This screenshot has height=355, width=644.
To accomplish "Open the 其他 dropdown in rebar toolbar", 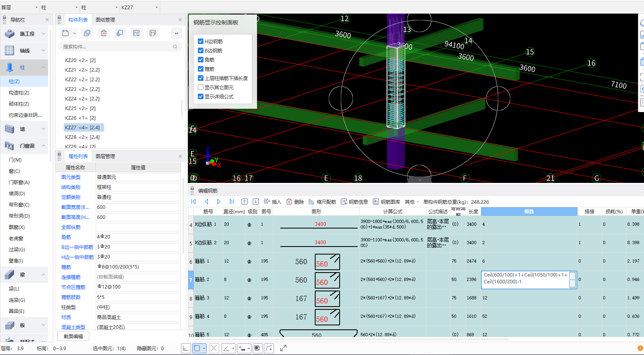I will tap(412, 202).
